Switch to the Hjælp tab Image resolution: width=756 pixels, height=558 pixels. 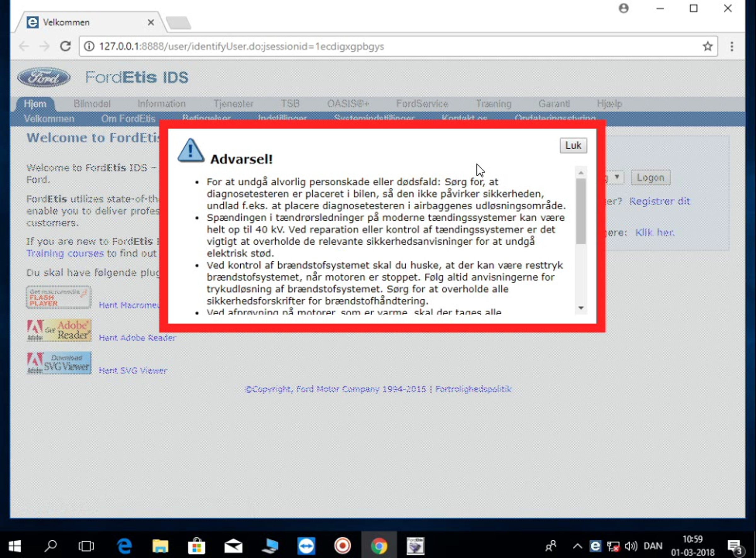coord(609,104)
